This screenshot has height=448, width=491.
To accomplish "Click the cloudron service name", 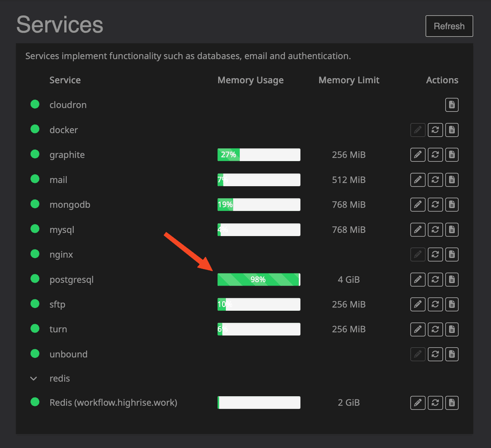I will pos(68,105).
